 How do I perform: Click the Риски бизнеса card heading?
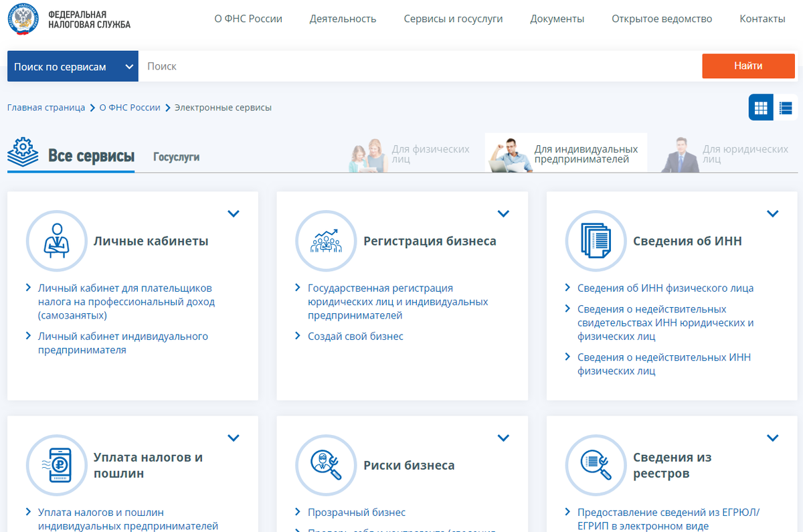point(409,465)
